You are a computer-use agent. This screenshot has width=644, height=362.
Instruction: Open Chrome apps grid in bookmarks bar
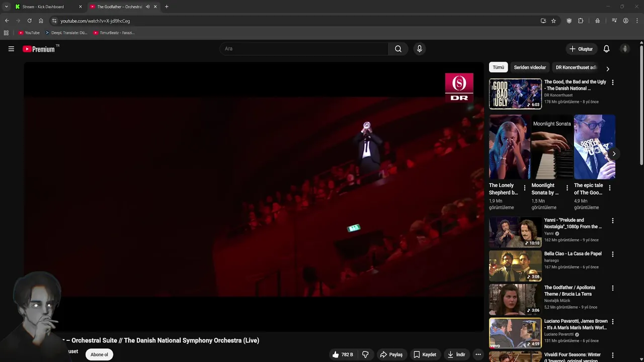point(6,33)
